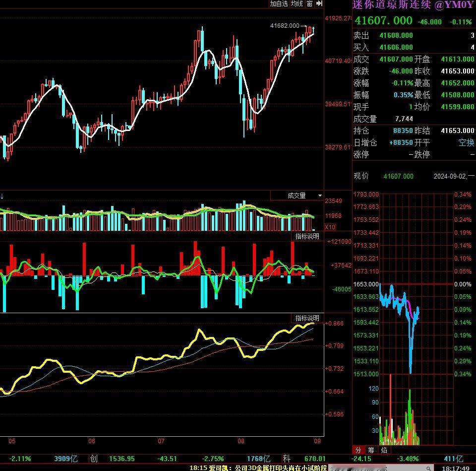Click the down arrow icon left of the volume panel
The height and width of the screenshot is (471, 476).
click(x=2, y=196)
